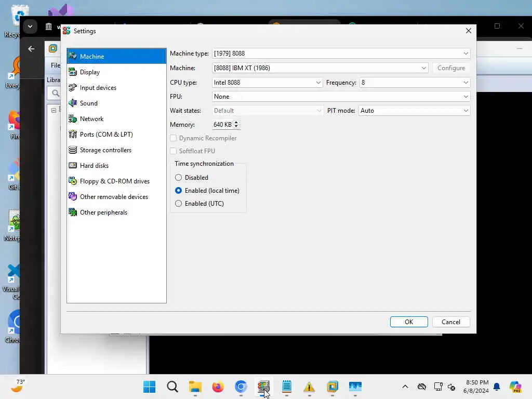Click the Settings window title icon
The height and width of the screenshot is (399, 532).
(x=66, y=31)
